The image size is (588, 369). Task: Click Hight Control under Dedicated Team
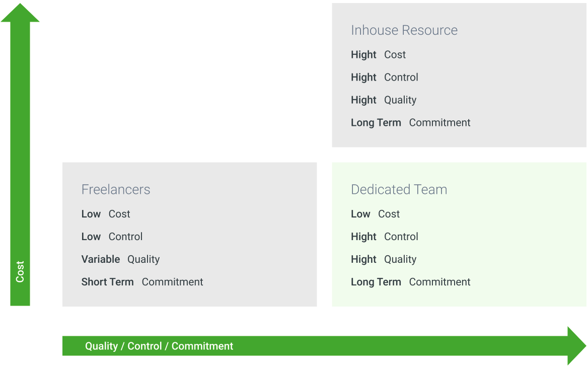(385, 237)
